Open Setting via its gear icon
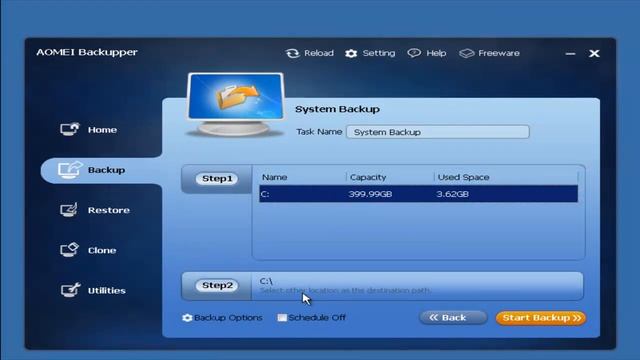 pos(351,53)
